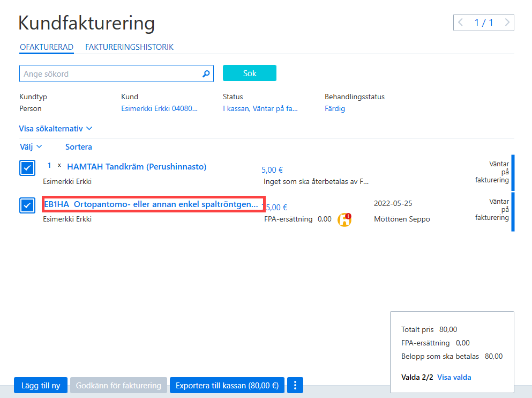Switch to the OFAKTURERAD tab
The image size is (532, 398).
point(47,47)
